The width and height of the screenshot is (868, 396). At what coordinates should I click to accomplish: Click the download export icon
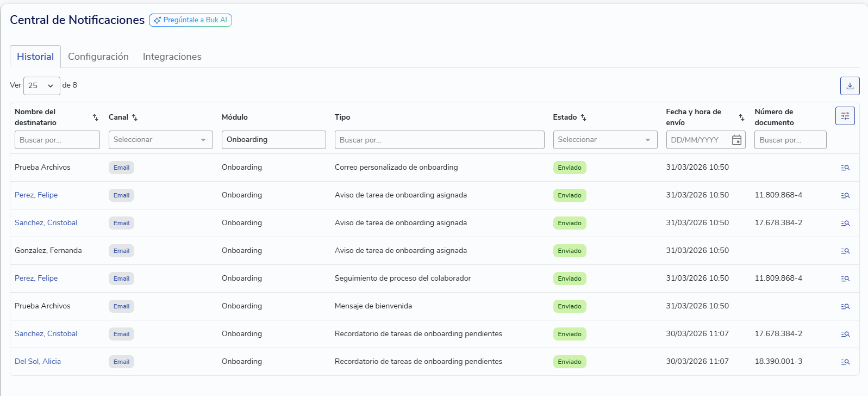pos(850,86)
